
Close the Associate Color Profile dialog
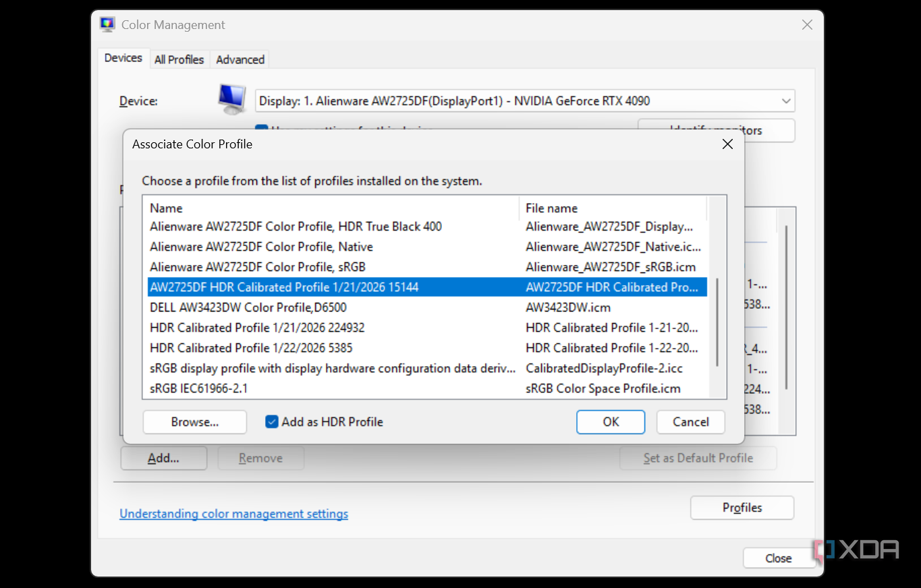click(x=727, y=144)
